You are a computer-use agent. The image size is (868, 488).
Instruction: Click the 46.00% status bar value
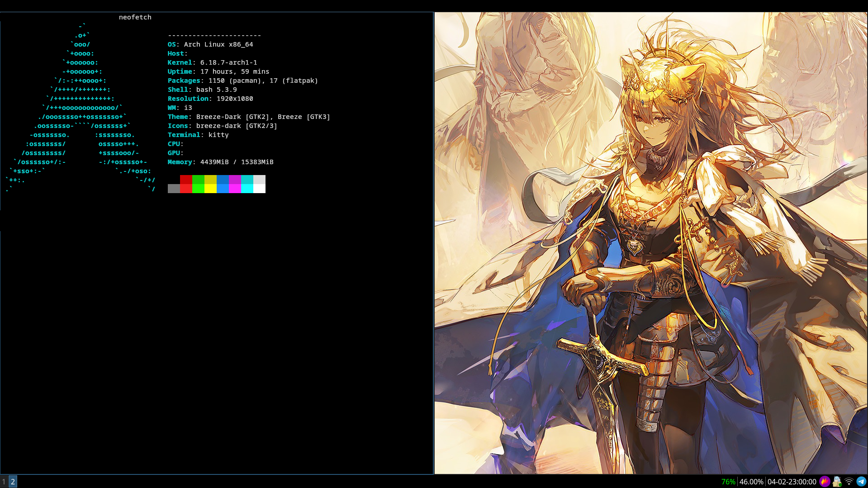pos(751,482)
